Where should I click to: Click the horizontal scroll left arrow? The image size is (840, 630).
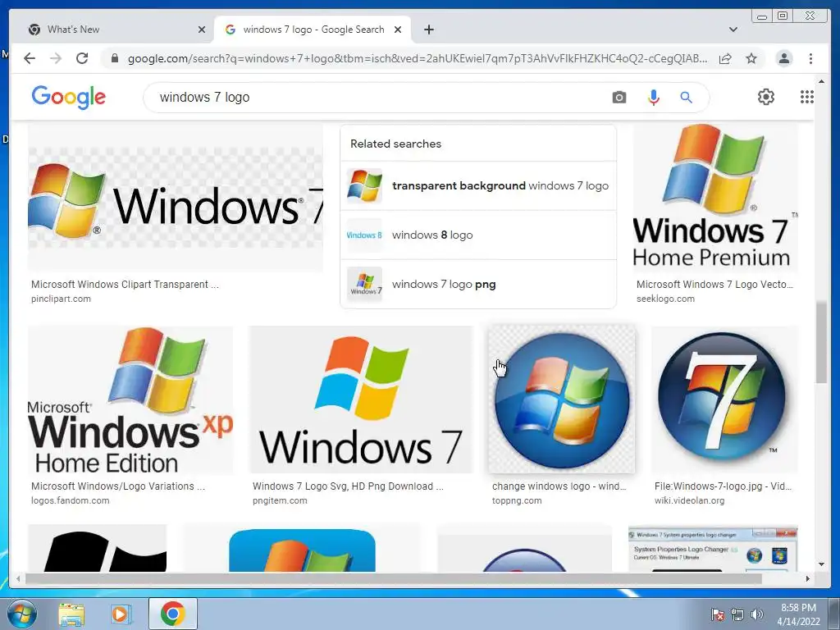(x=18, y=578)
